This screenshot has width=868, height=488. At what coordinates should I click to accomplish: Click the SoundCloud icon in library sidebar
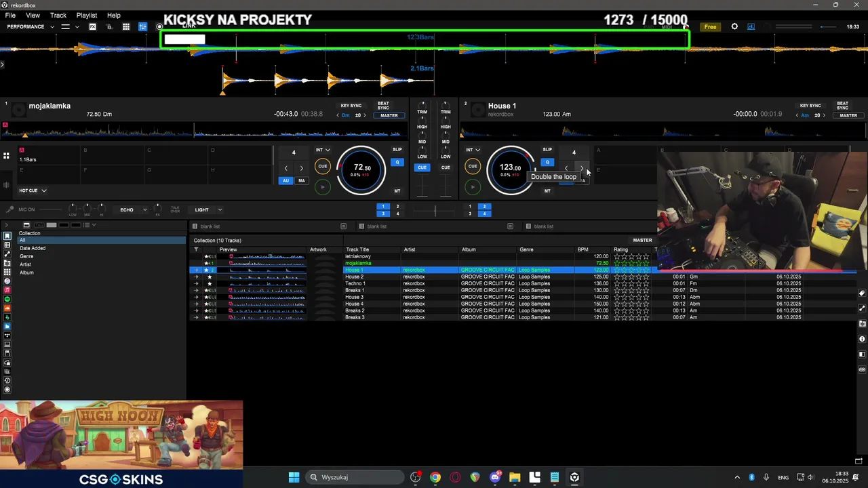click(7, 308)
